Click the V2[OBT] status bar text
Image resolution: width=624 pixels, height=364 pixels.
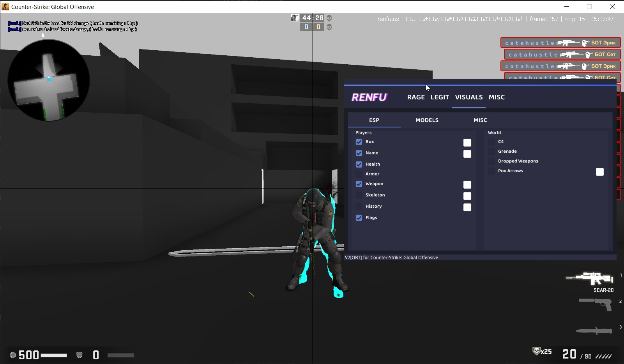pyautogui.click(x=391, y=258)
